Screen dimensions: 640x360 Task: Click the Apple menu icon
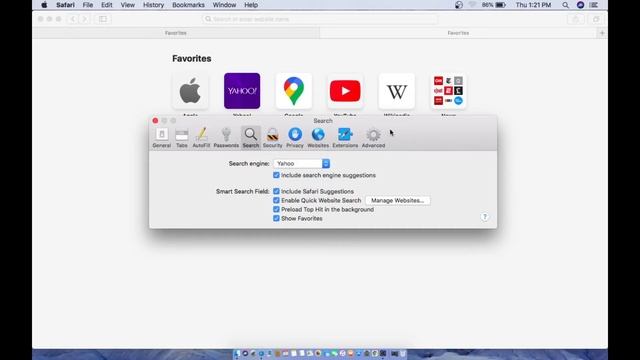(x=44, y=5)
